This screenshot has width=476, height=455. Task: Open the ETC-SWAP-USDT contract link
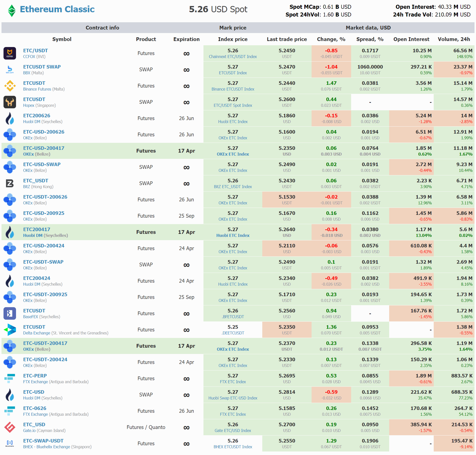43,441
